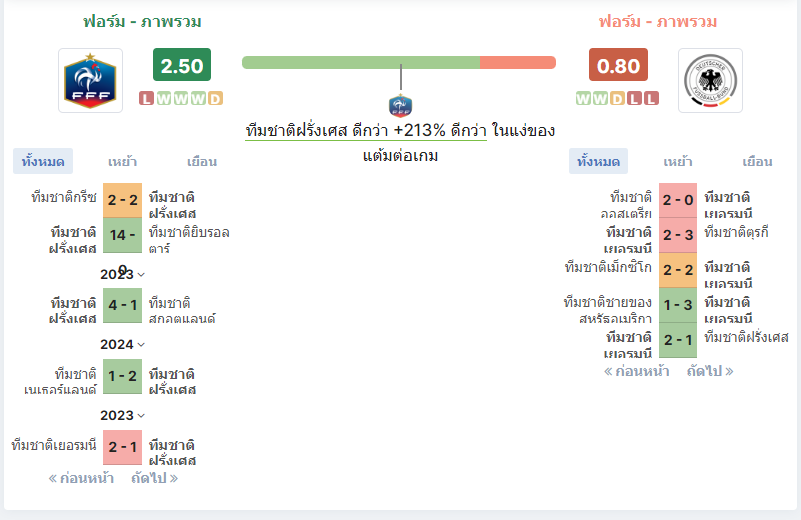Select France's เหย้า (home) tab
Viewport: 801px width, 520px height.
tap(122, 161)
